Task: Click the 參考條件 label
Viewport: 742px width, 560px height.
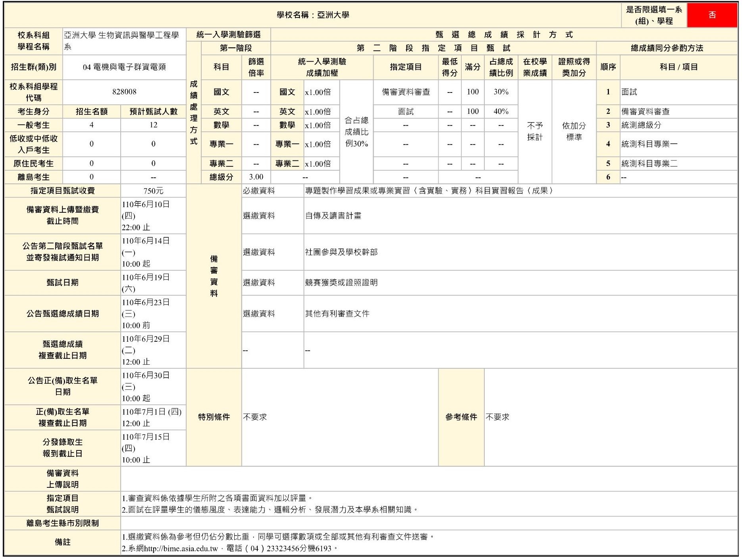Action: tap(461, 418)
